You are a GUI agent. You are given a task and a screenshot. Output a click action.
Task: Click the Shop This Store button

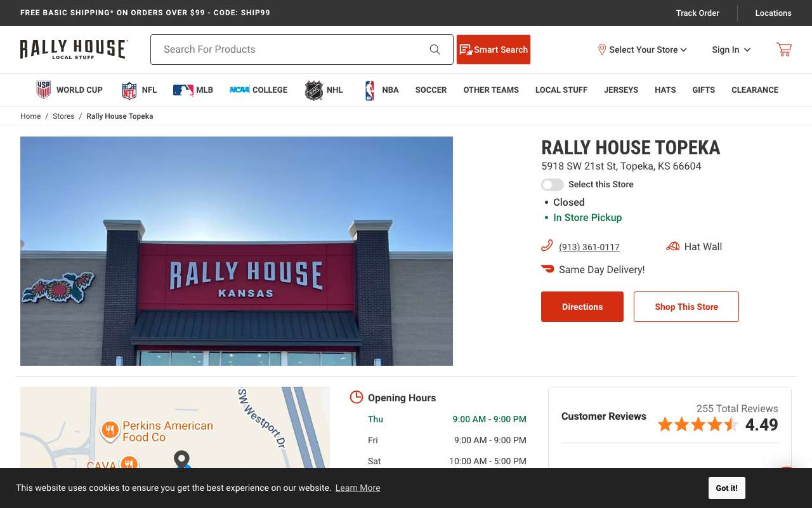(x=686, y=307)
